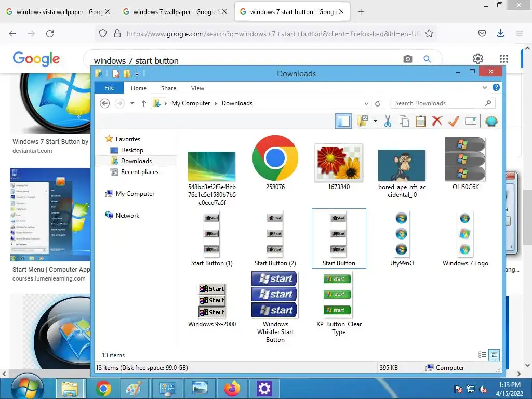Open Firefox downloads arrow icon
Image resolution: width=532 pixels, height=399 pixels.
pos(500,33)
